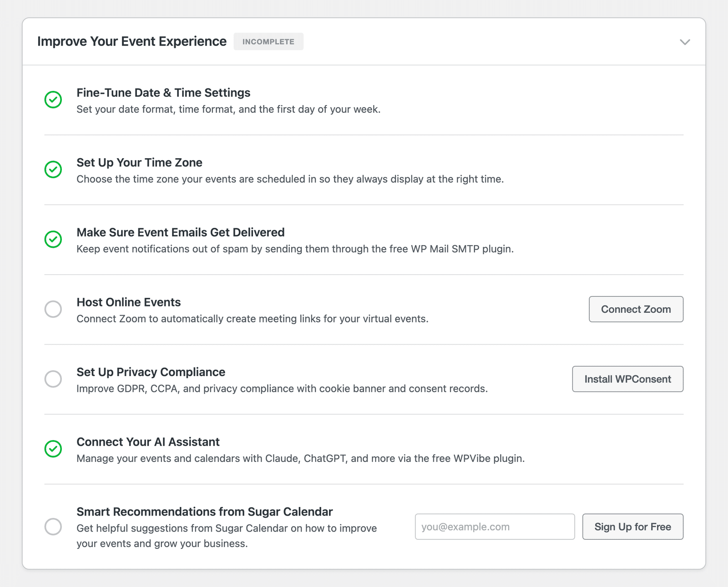Viewport: 728px width, 587px height.
Task: Click description 'Get helpful suggestions from Sugar Calendar...'
Action: click(227, 536)
